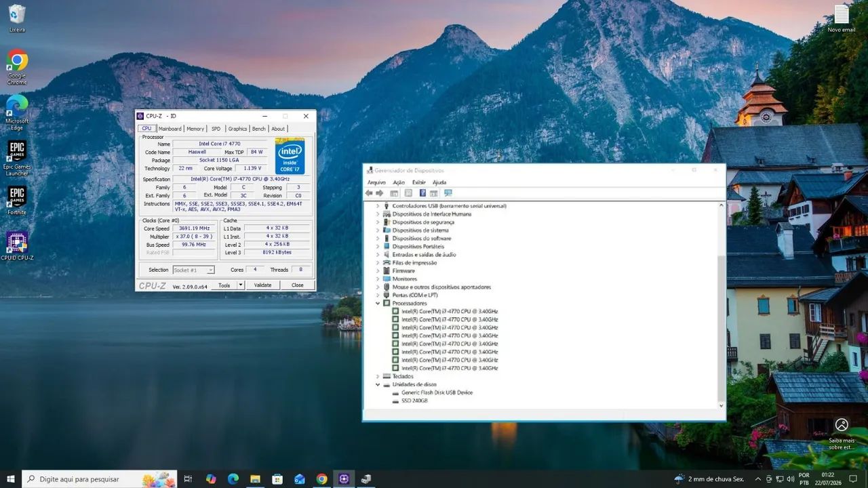This screenshot has height=488, width=868.
Task: Open Ajuda menu in Device Manager
Action: coord(439,182)
